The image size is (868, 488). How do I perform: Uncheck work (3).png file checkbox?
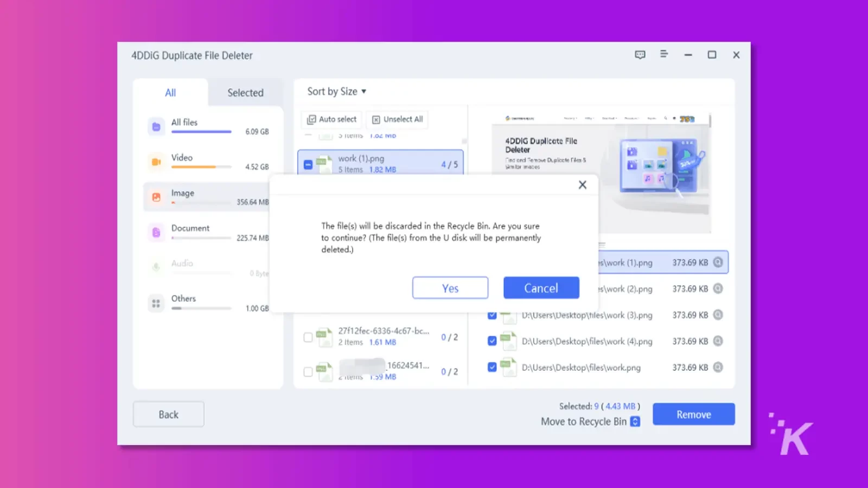[492, 315]
